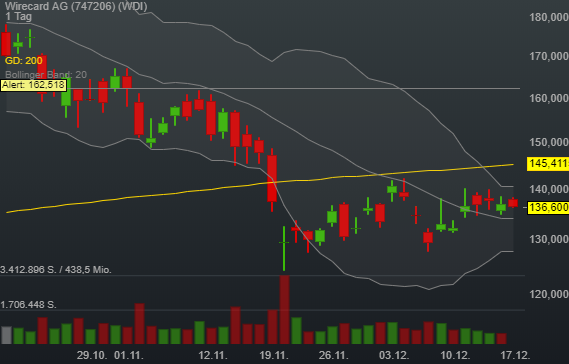Click the tallest red volume bar

pyautogui.click(x=284, y=310)
